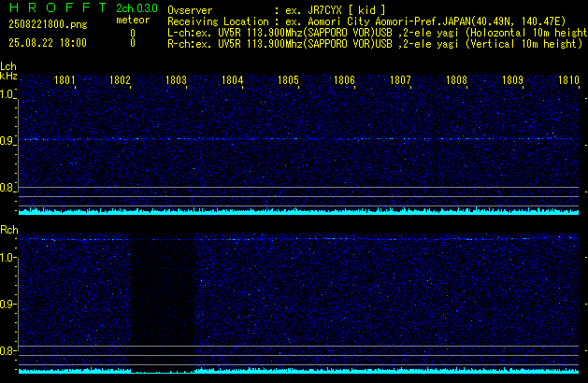Click the Rch signal trace above the 1.0 label
The height and width of the screenshot is (383, 588).
pyautogui.click(x=299, y=239)
